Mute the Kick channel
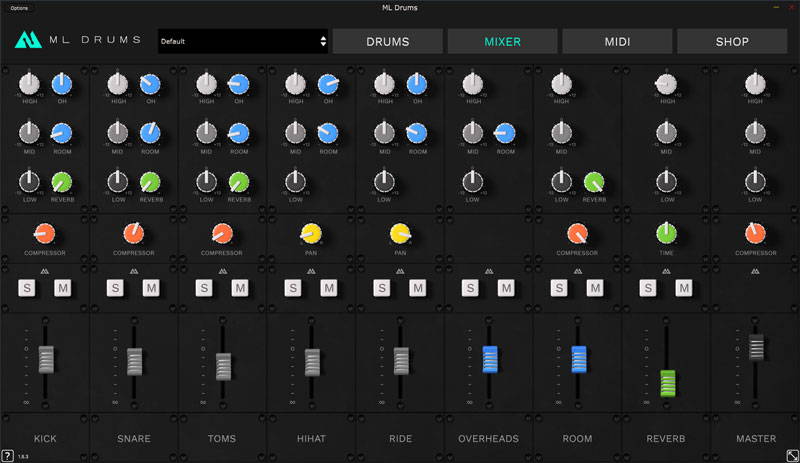Viewport: 800px width, 463px height. (63, 288)
